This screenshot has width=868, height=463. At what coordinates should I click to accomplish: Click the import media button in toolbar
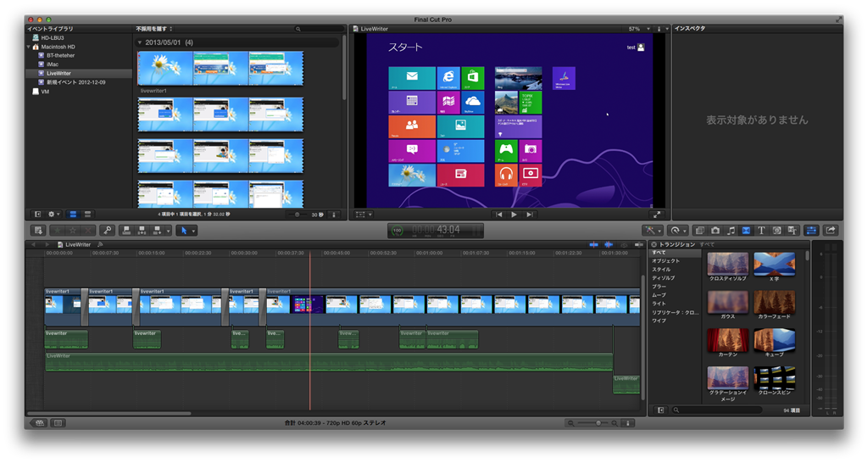click(x=38, y=231)
